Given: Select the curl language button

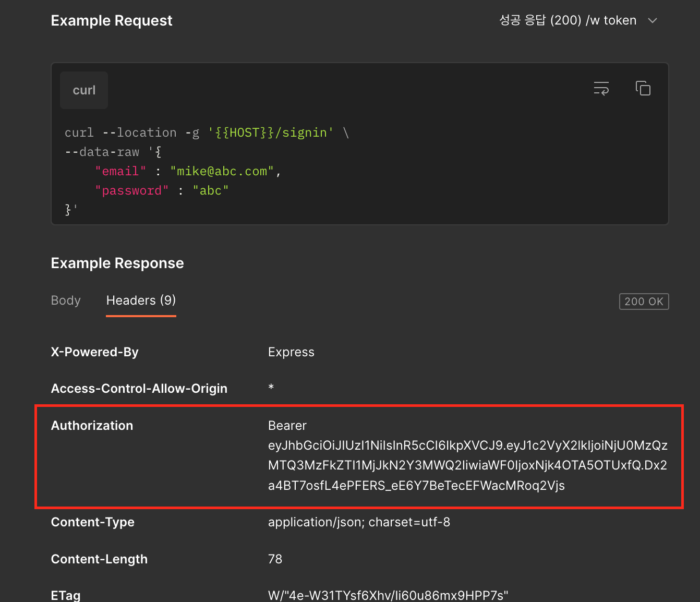Looking at the screenshot, I should [x=84, y=90].
